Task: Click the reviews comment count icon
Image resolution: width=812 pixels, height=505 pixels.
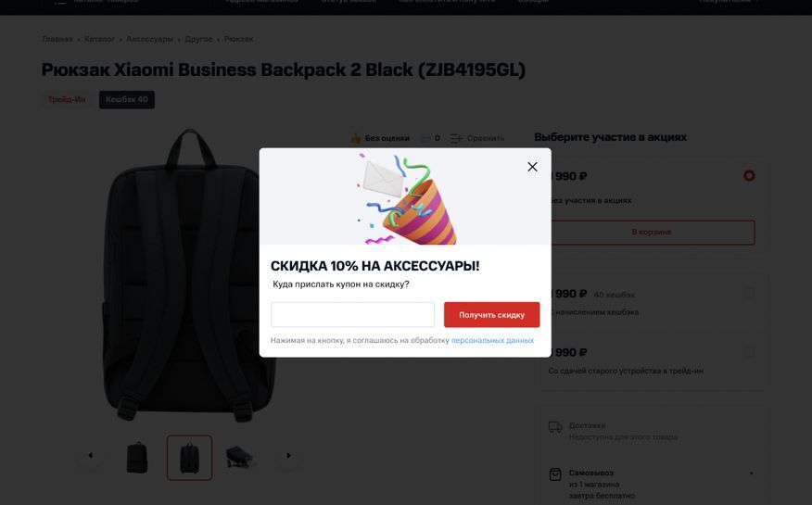Action: (425, 138)
